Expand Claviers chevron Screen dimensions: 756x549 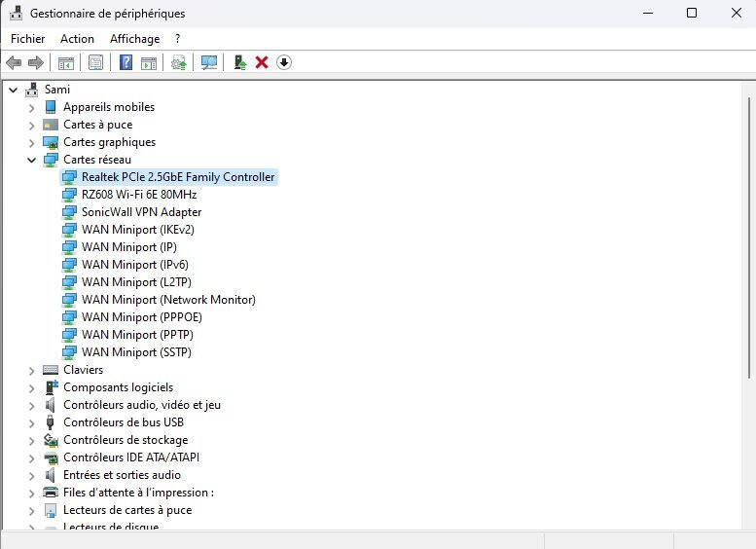[32, 371]
